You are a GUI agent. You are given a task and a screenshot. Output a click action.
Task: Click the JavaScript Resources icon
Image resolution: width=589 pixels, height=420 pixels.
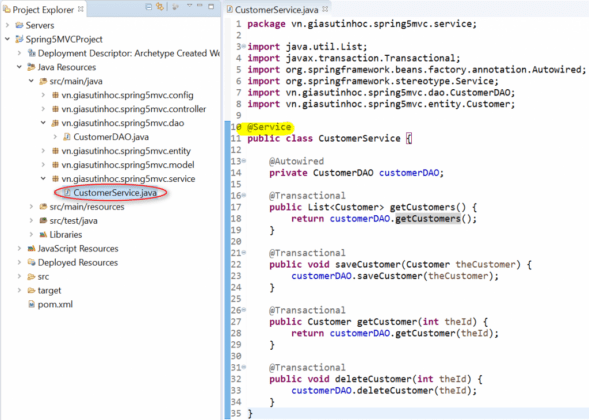coord(32,248)
